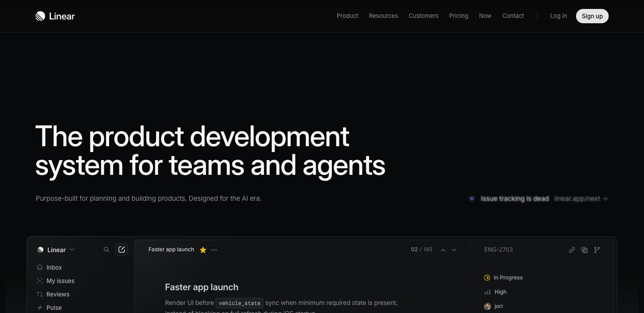Open the Now page
Image resolution: width=644 pixels, height=313 pixels.
coord(485,16)
